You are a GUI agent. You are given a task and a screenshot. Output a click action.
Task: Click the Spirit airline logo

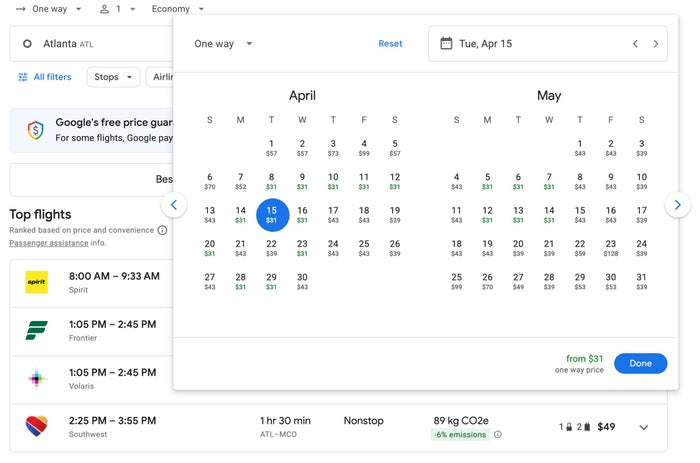point(37,282)
